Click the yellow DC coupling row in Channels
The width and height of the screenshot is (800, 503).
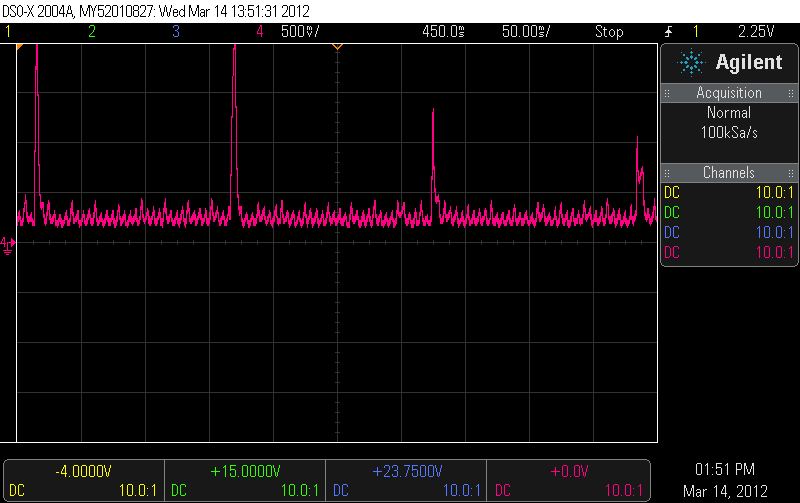tap(729, 193)
